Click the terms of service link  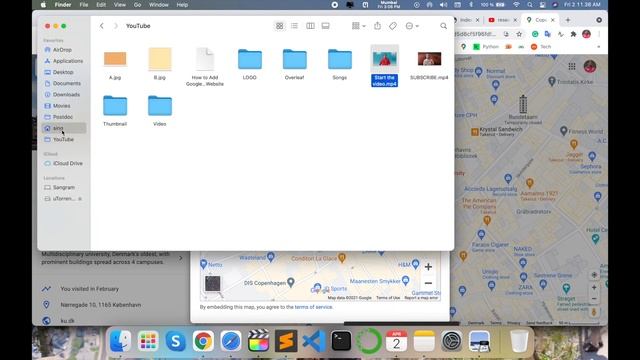(313, 307)
